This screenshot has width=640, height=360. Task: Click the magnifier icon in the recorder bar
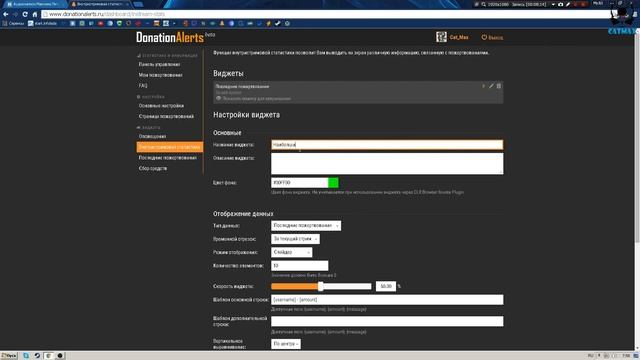[x=484, y=4]
